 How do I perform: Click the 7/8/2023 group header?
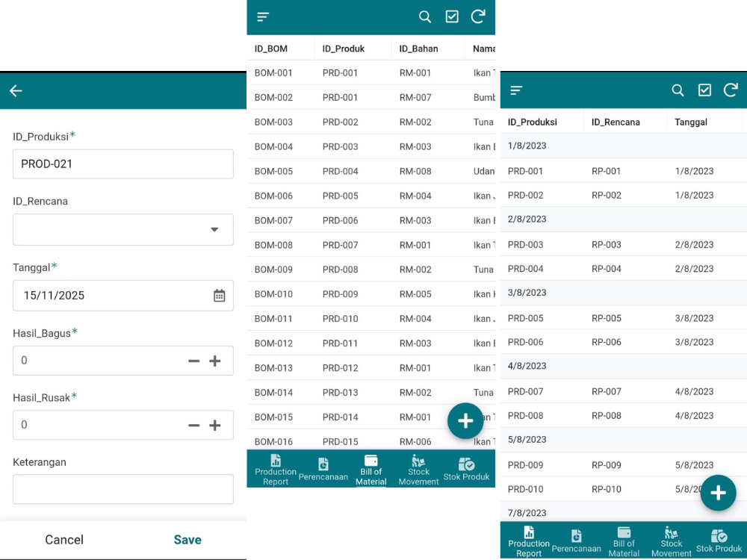[x=624, y=512]
